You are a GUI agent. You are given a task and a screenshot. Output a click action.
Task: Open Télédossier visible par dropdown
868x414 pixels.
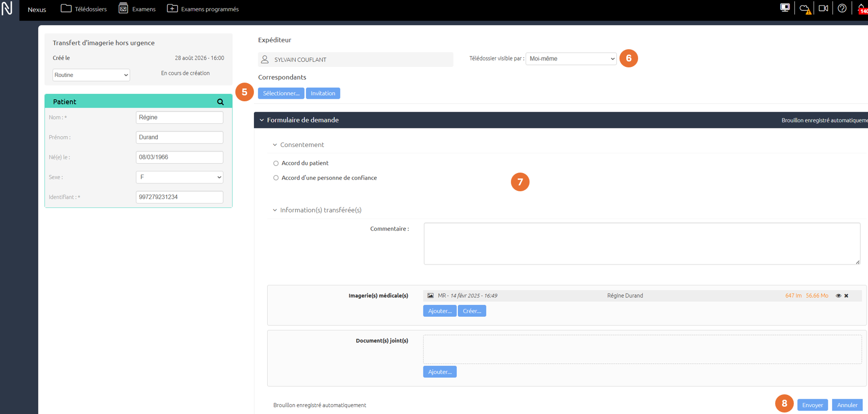coord(571,59)
